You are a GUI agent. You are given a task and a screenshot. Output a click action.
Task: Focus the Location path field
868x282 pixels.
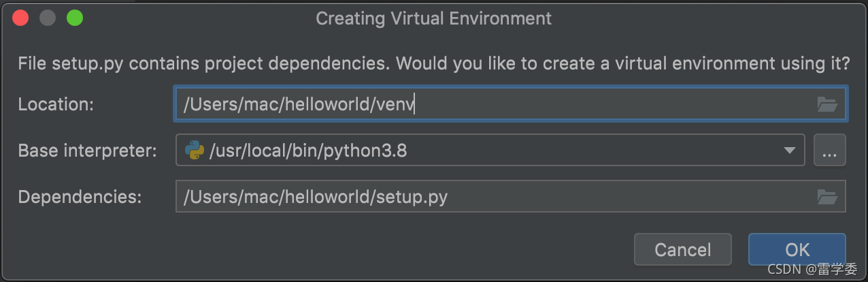[510, 104]
